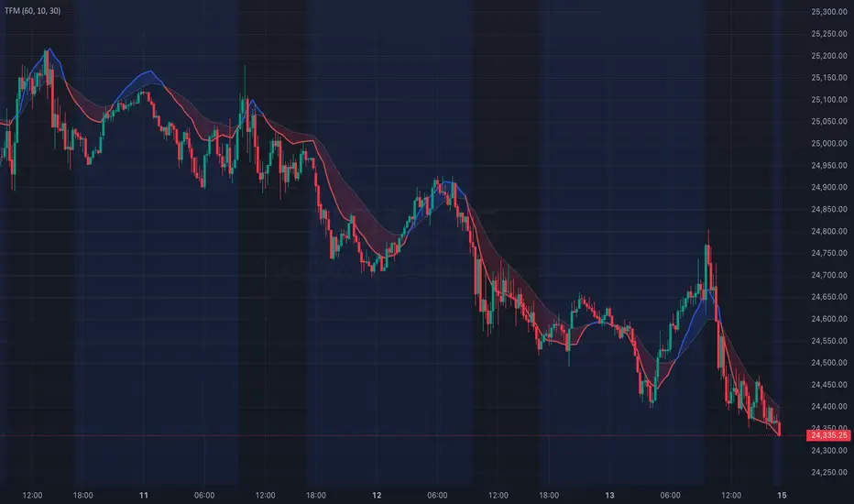The image size is (854, 504).
Task: Click the 24,950.00 price axis label
Action: point(829,165)
